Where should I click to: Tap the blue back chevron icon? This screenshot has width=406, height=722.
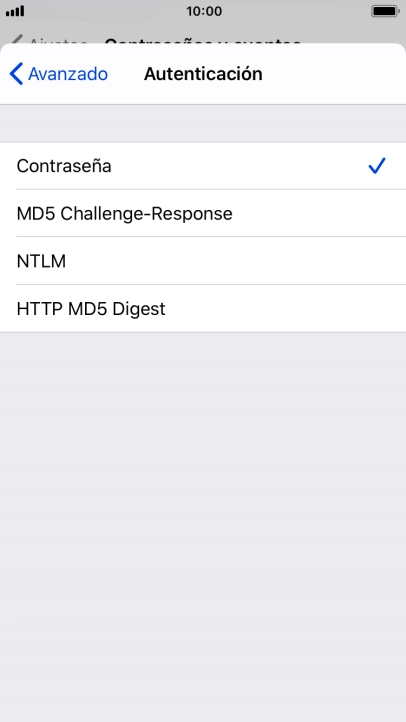tap(16, 74)
